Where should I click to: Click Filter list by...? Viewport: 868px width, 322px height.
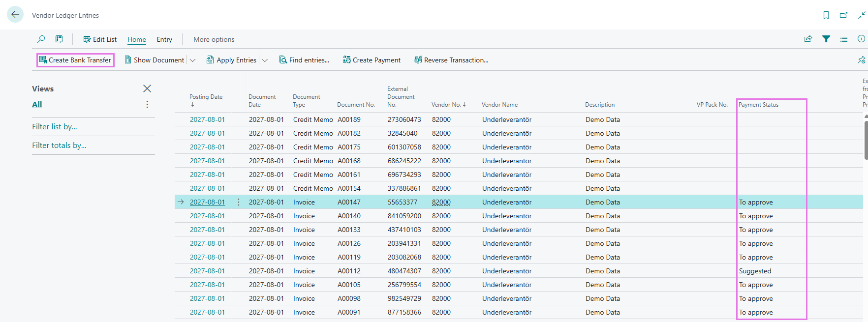pos(55,127)
